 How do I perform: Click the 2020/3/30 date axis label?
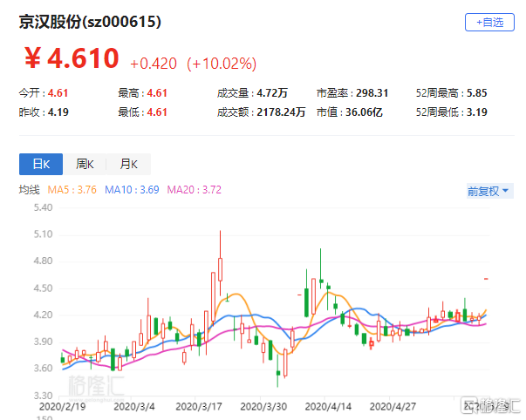[263, 407]
